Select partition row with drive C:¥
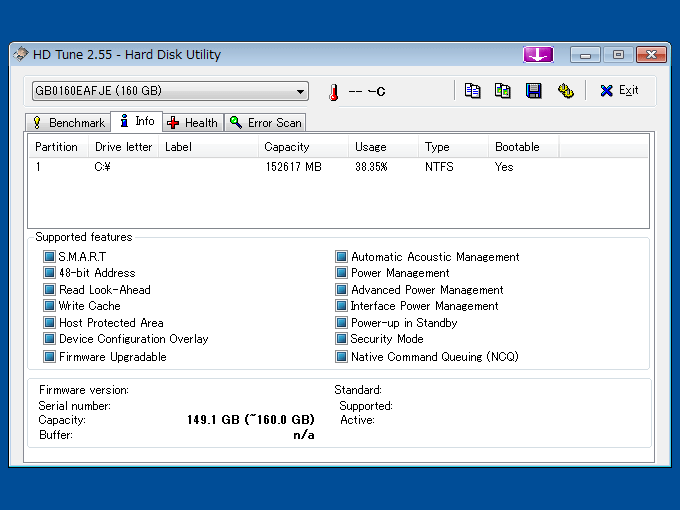The width and height of the screenshot is (680, 510). 338,167
